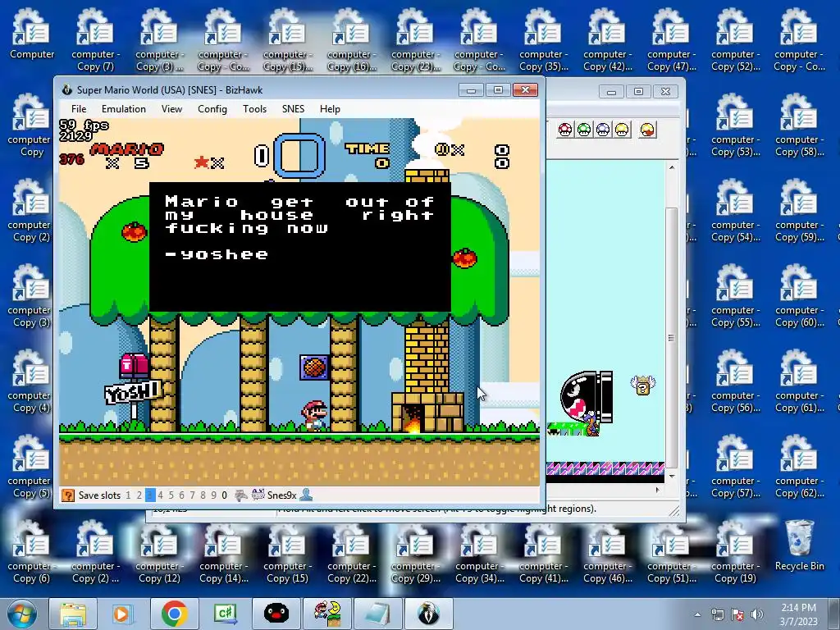Select save slot 8 in status bar
Image resolution: width=840 pixels, height=630 pixels.
pyautogui.click(x=203, y=495)
